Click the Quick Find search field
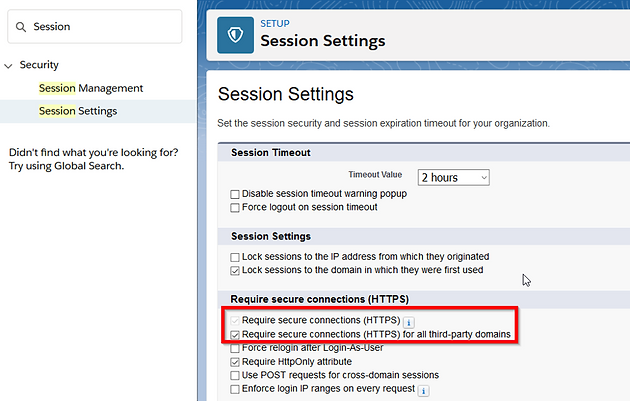Image resolution: width=630 pixels, height=401 pixels. point(95,27)
